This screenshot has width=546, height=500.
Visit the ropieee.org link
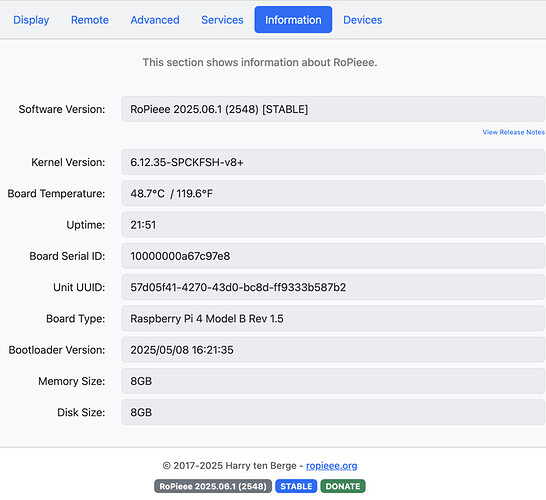point(332,466)
